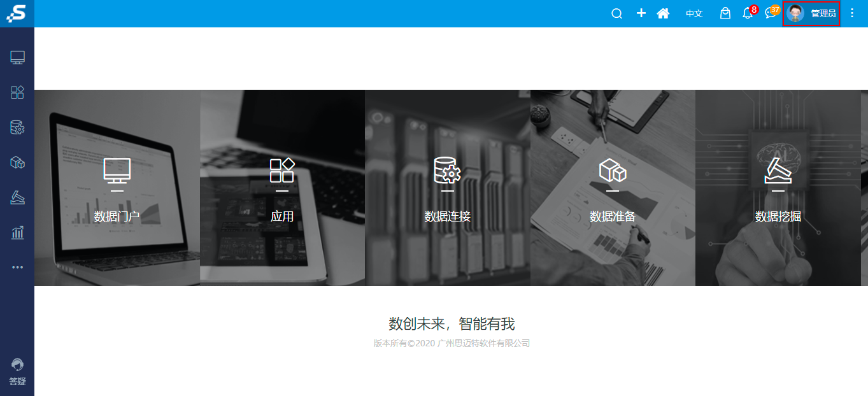This screenshot has height=396, width=868.
Task: Click the slogan 数创未来，智能有我
Action: point(452,323)
